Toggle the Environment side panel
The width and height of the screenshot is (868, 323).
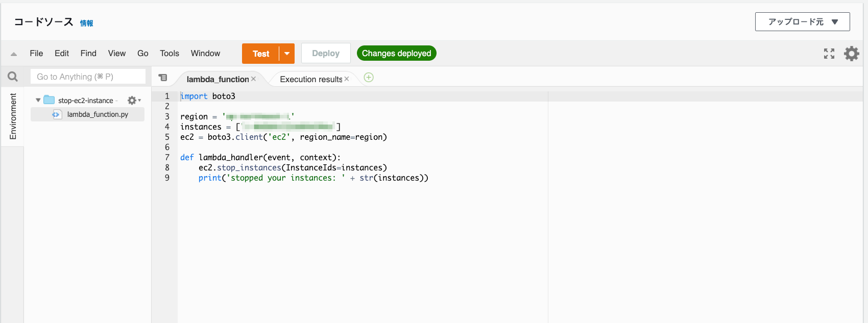click(13, 116)
